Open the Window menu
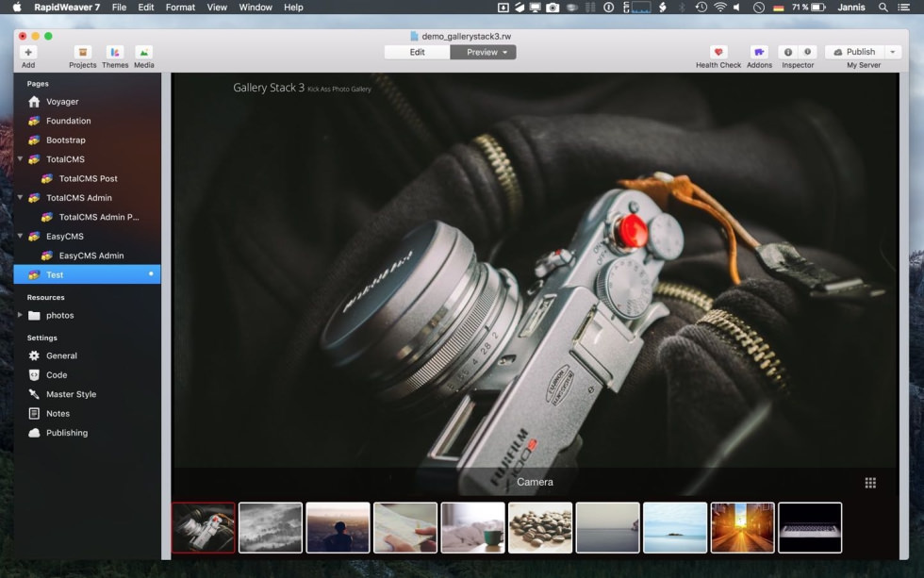 [x=256, y=7]
